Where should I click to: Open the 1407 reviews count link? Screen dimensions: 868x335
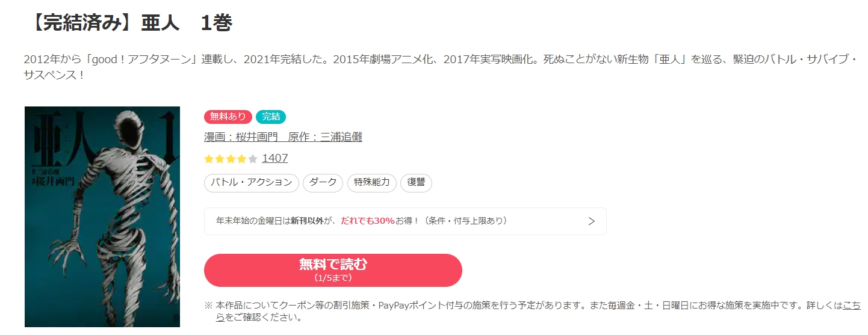(275, 158)
